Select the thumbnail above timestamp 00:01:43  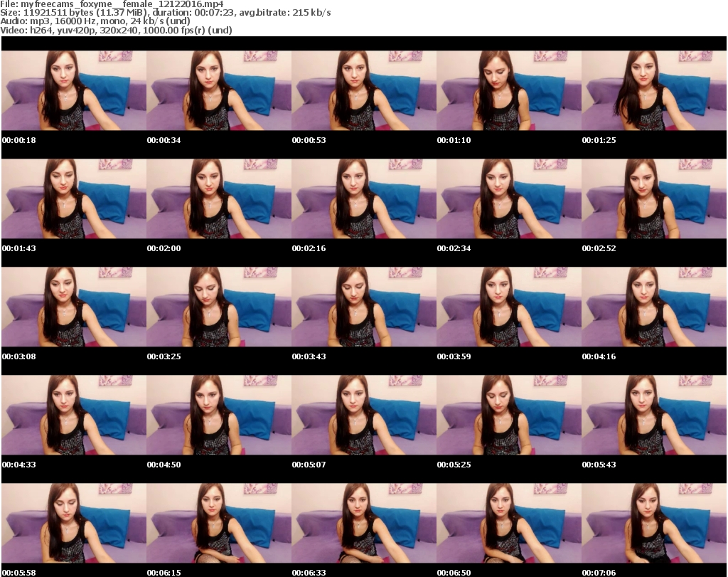[74, 198]
